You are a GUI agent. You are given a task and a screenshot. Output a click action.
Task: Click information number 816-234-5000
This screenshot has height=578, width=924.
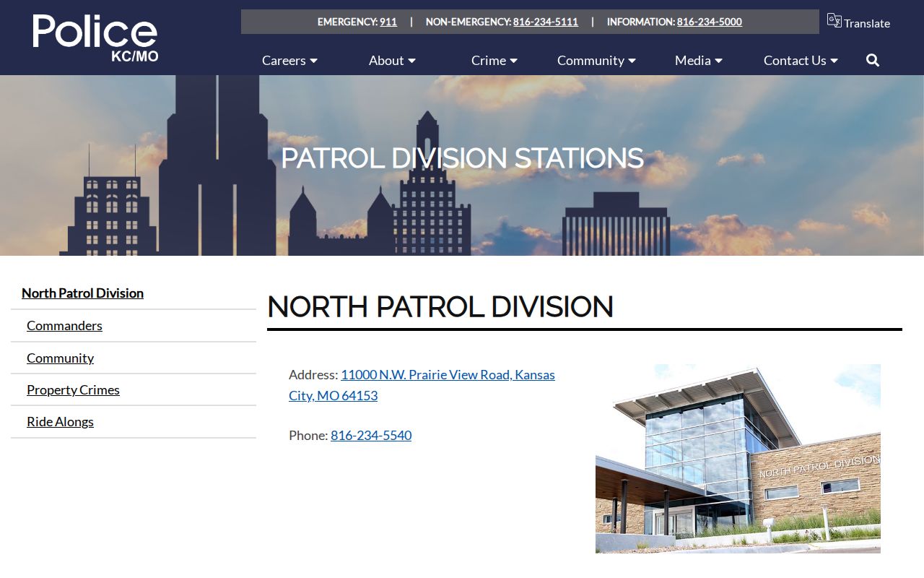[x=710, y=22]
